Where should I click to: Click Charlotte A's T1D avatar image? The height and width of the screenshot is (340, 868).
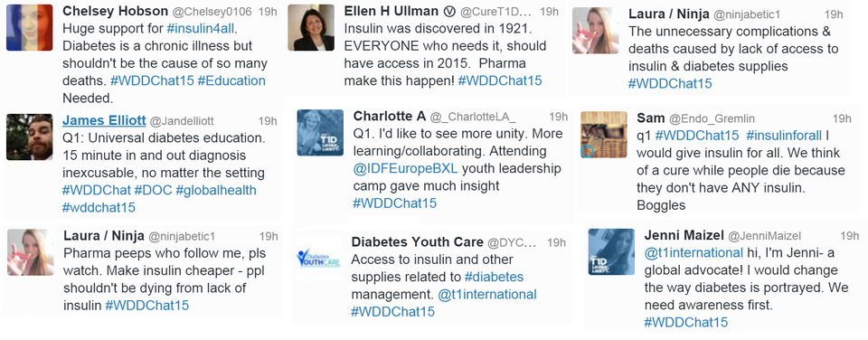click(320, 132)
